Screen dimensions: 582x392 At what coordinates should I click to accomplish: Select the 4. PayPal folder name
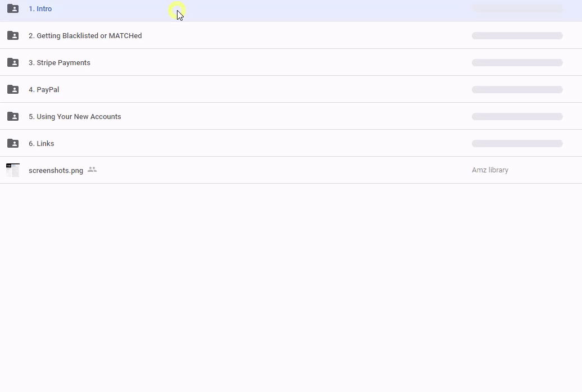[x=44, y=90]
